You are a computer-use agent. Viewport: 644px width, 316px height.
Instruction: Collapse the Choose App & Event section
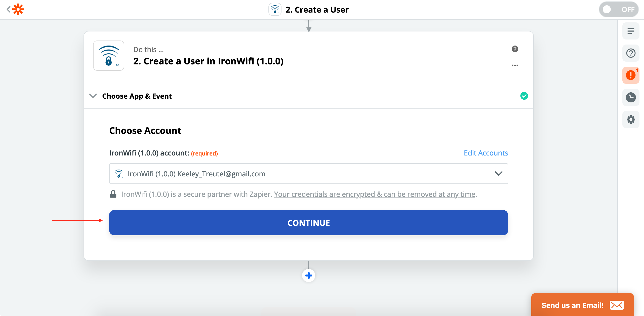click(93, 96)
